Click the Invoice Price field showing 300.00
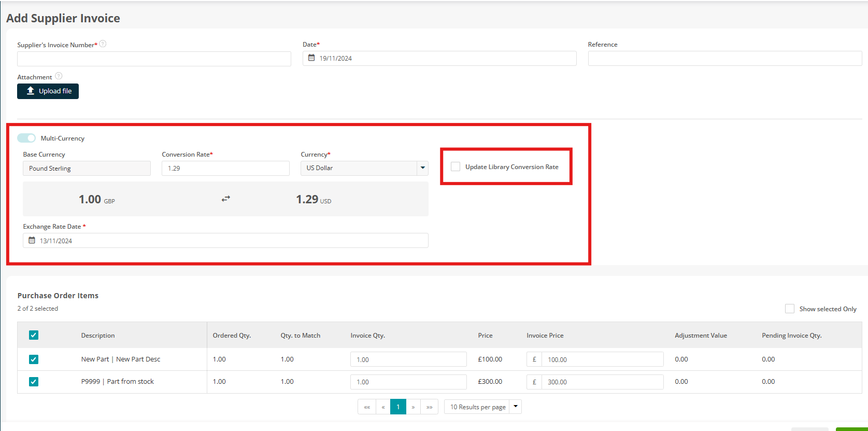The height and width of the screenshot is (431, 868). point(602,382)
